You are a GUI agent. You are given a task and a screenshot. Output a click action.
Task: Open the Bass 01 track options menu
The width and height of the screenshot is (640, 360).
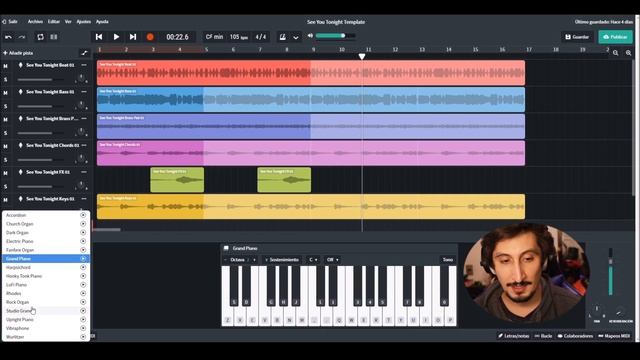(x=84, y=92)
